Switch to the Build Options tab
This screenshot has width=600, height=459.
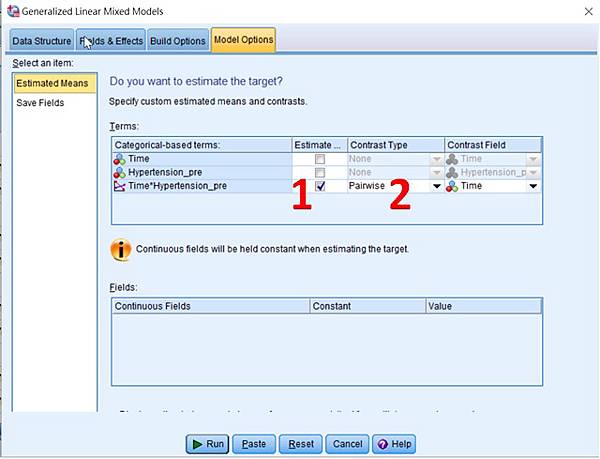tap(178, 41)
